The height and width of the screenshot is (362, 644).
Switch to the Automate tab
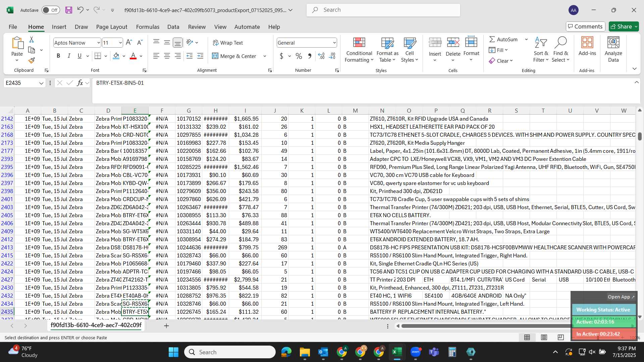pos(247,27)
